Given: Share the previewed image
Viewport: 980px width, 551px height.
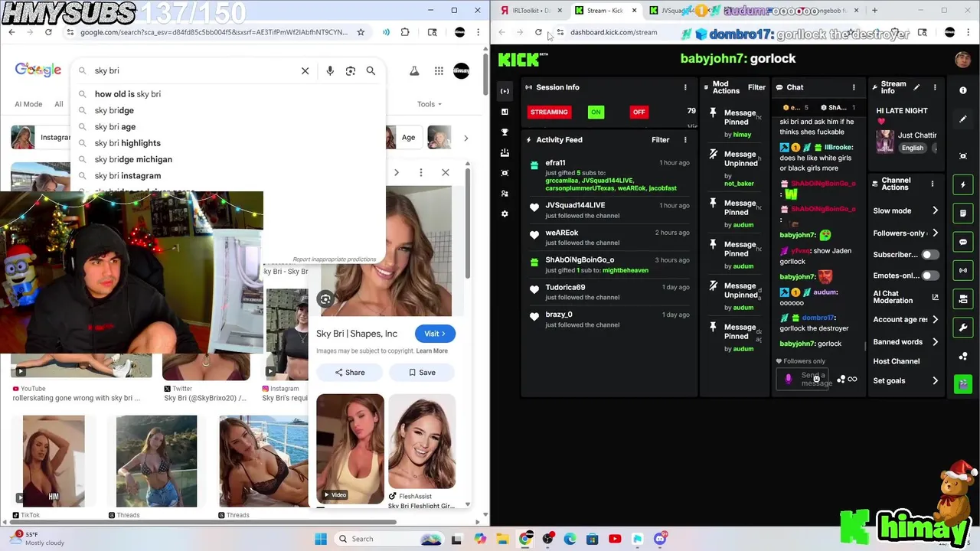Looking at the screenshot, I should tap(349, 373).
